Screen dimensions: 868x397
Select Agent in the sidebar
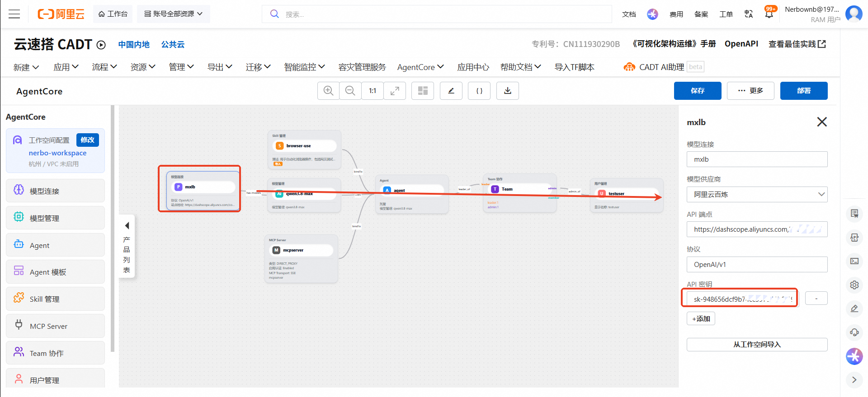point(55,245)
